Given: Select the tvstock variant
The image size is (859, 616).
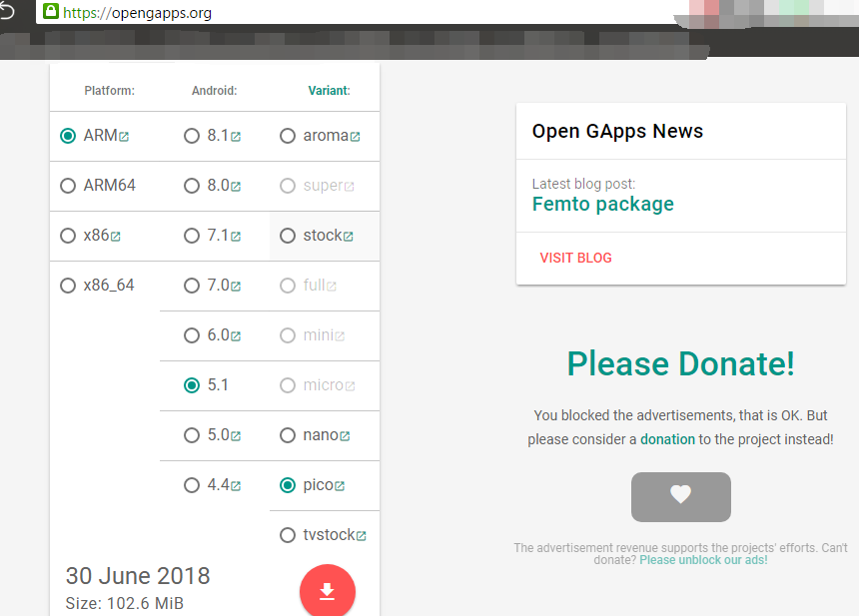Looking at the screenshot, I should coord(288,535).
